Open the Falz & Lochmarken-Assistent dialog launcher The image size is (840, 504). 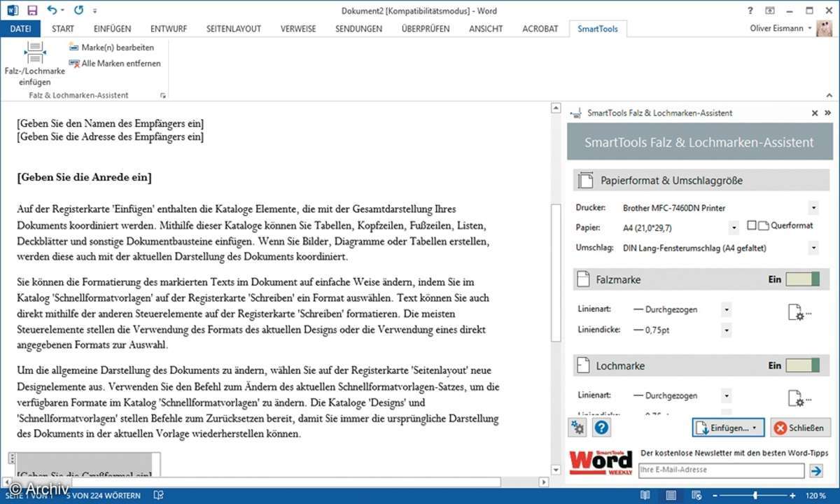(x=163, y=95)
